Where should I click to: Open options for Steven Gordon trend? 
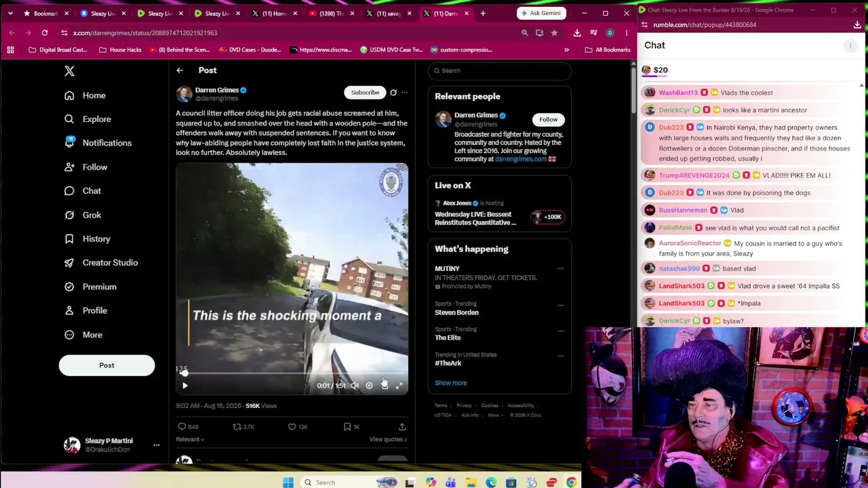(x=561, y=305)
